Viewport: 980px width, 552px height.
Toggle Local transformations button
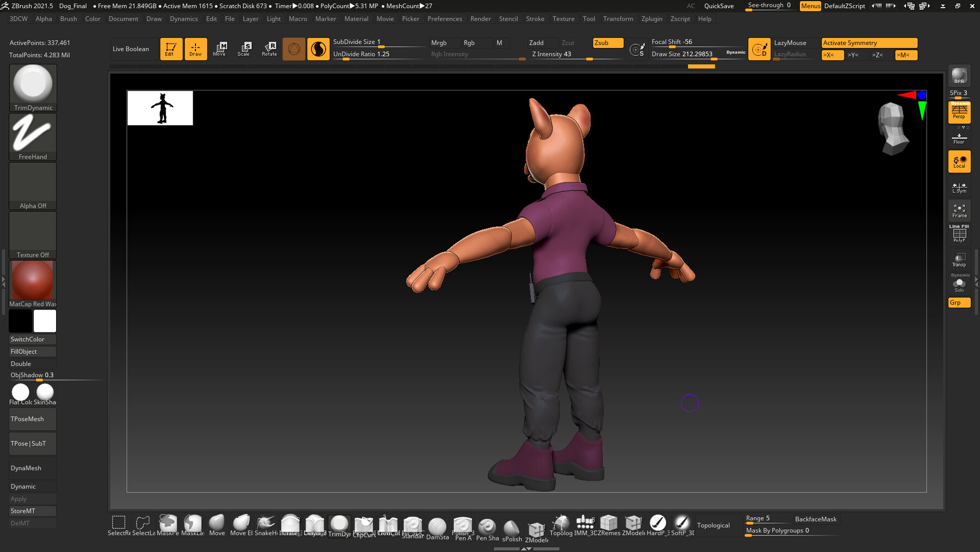pos(959,162)
